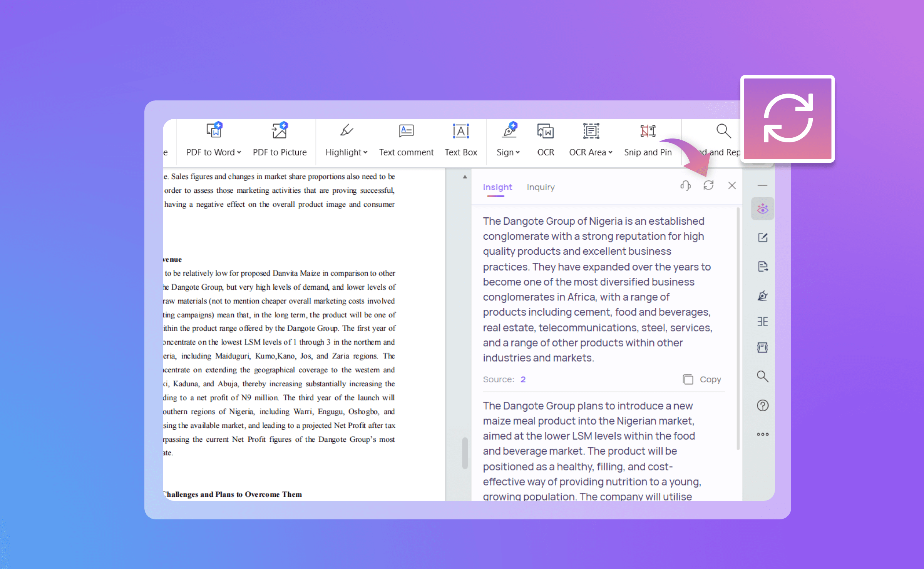
Task: Switch to the Inquiry tab
Action: click(x=541, y=187)
